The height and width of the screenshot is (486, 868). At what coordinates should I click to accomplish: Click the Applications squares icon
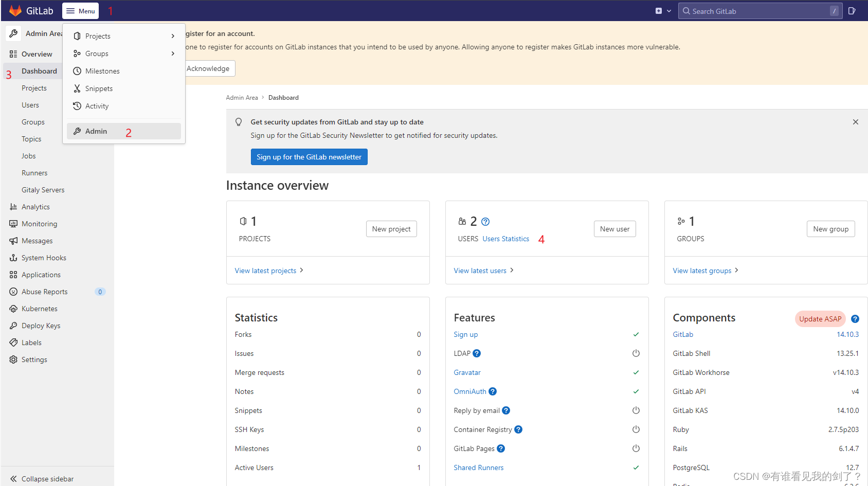point(13,275)
